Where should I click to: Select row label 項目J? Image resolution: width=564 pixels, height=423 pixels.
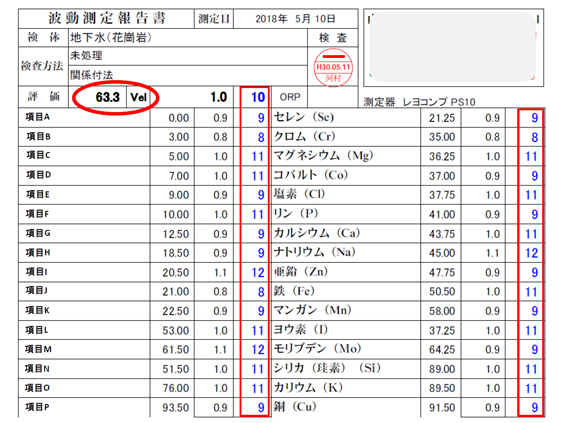37,290
